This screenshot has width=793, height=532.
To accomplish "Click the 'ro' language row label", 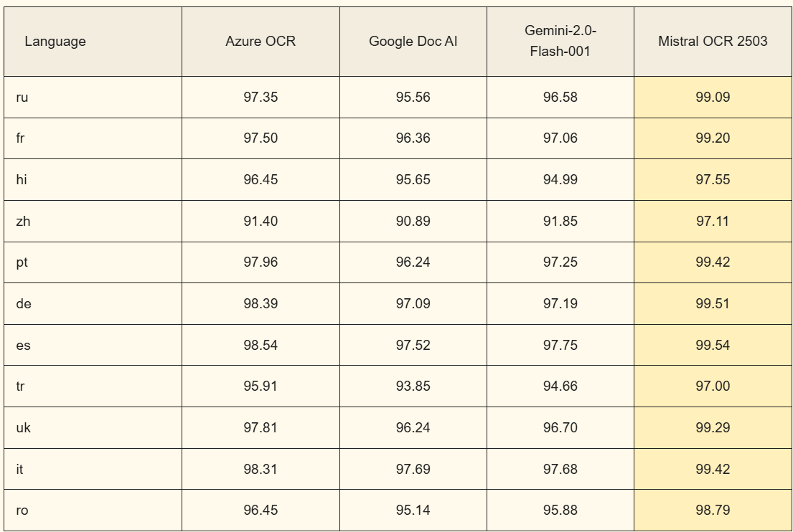I will point(22,510).
